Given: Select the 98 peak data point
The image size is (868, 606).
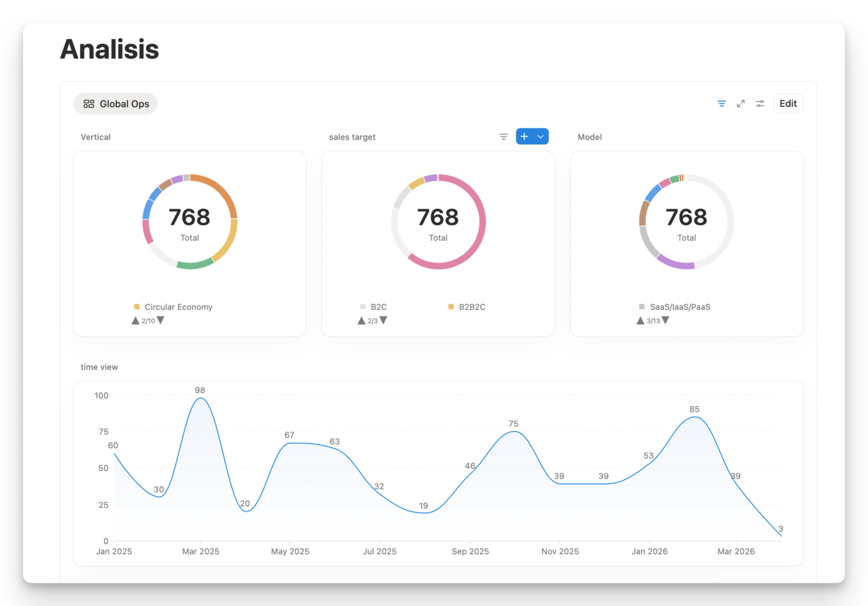Looking at the screenshot, I should (200, 398).
